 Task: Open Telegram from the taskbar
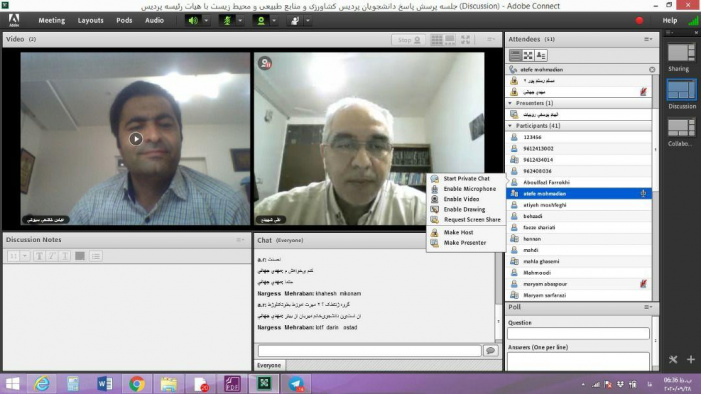click(296, 384)
